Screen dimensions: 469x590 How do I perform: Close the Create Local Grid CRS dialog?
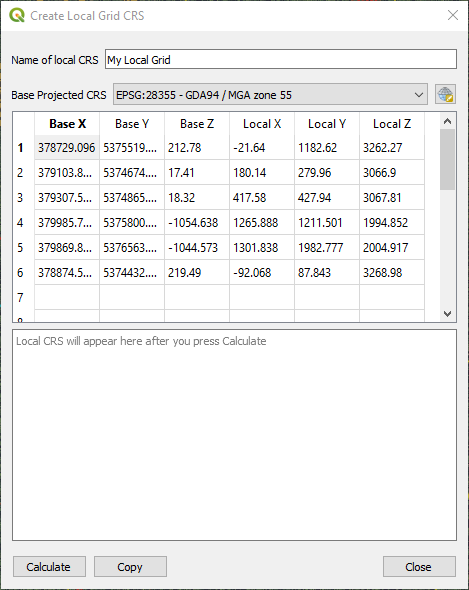(453, 15)
